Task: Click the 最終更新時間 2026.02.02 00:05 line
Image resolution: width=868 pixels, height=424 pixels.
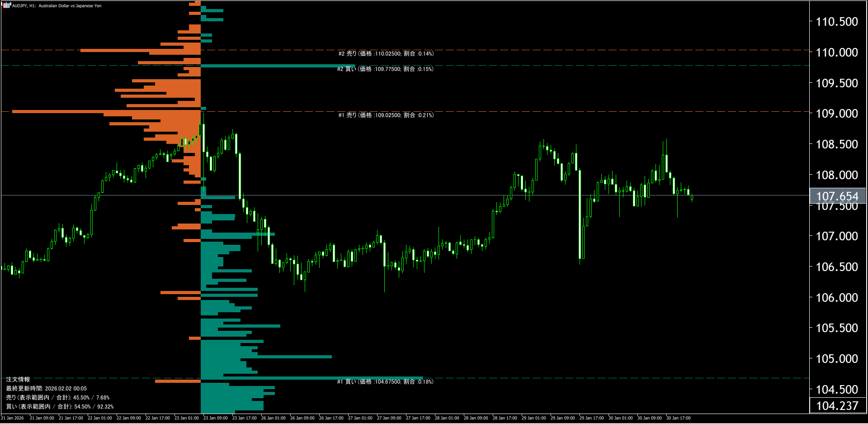Action: click(x=46, y=389)
